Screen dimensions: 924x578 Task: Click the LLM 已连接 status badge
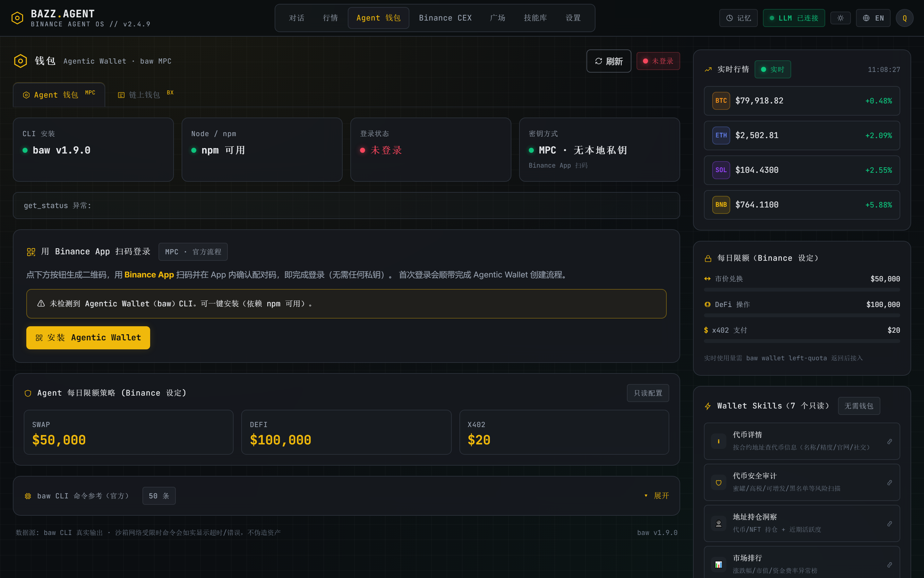coord(794,18)
